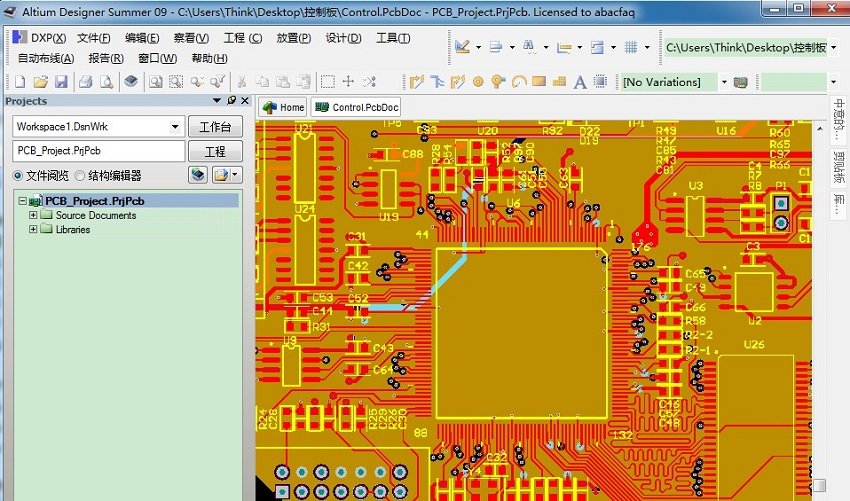850x501 pixels.
Task: Click the Utility Tools pencil-ruler icon
Action: click(x=462, y=47)
